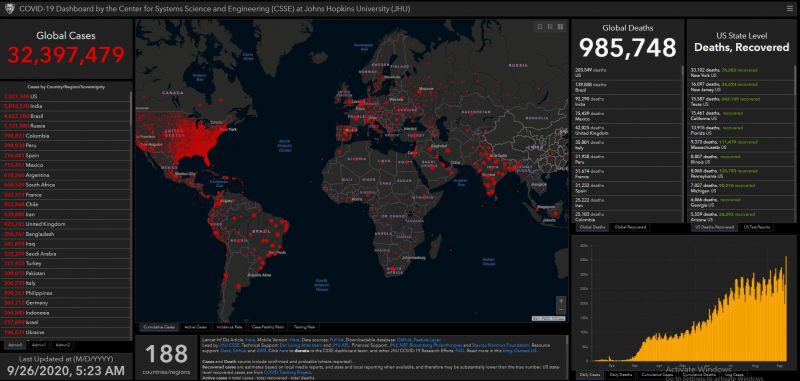Select the Global Recovered tab
Viewport: 800px width, 381px height.
pos(630,227)
